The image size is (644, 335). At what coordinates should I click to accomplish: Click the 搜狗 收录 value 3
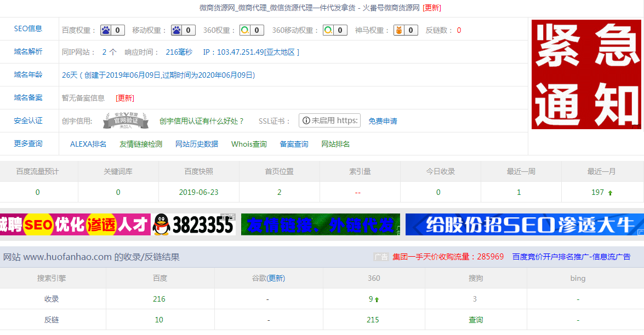475,299
